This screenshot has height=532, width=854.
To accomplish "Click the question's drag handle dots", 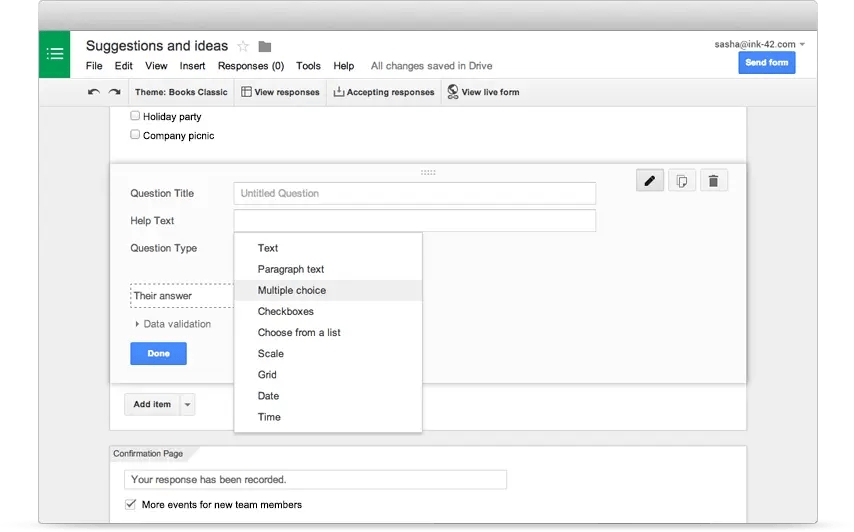I will click(428, 172).
